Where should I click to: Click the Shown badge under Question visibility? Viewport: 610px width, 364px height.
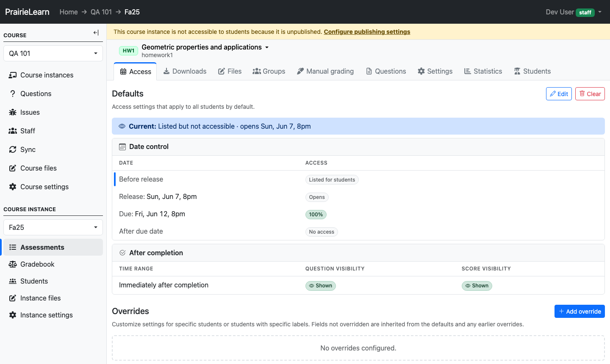tap(321, 286)
